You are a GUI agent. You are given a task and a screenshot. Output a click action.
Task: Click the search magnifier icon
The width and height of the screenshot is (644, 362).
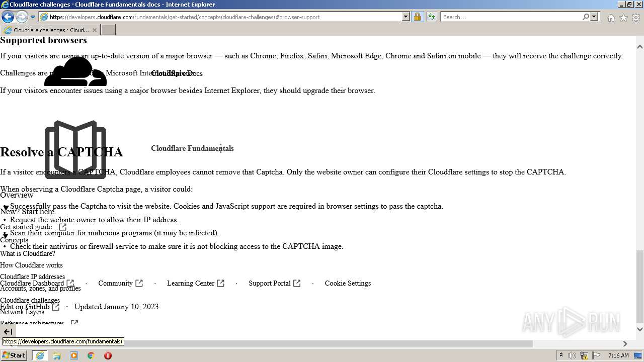[586, 17]
